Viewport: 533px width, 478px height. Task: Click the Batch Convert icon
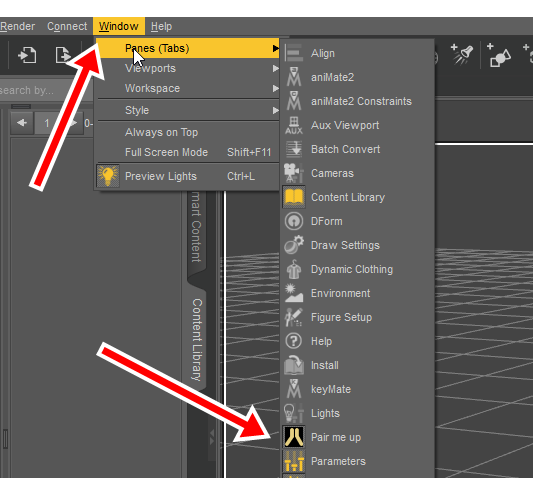[294, 149]
